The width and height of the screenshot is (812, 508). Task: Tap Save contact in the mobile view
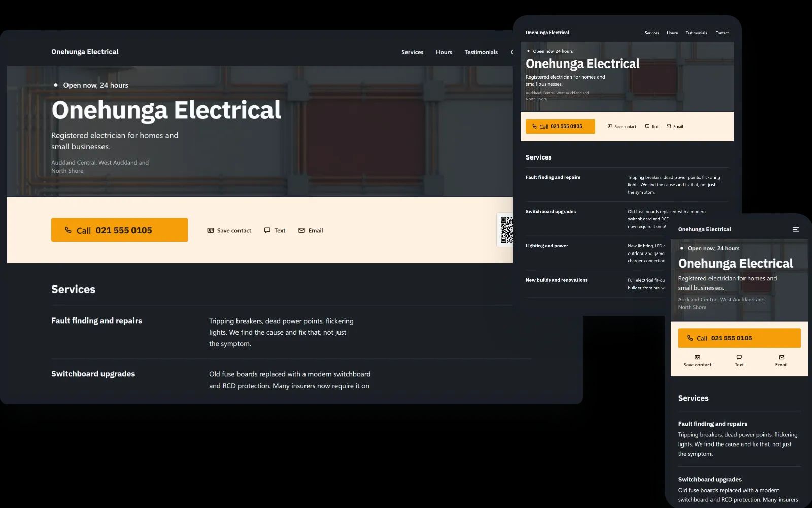(697, 361)
